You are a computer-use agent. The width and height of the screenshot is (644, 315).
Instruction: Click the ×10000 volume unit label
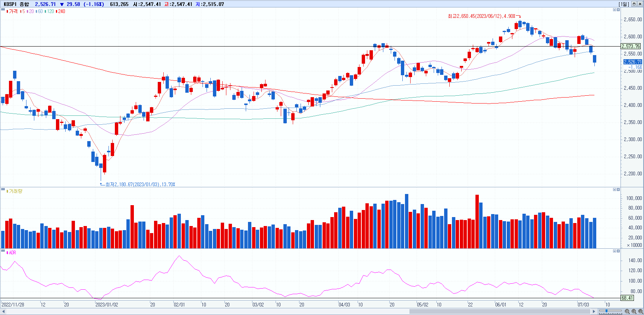pos(634,245)
